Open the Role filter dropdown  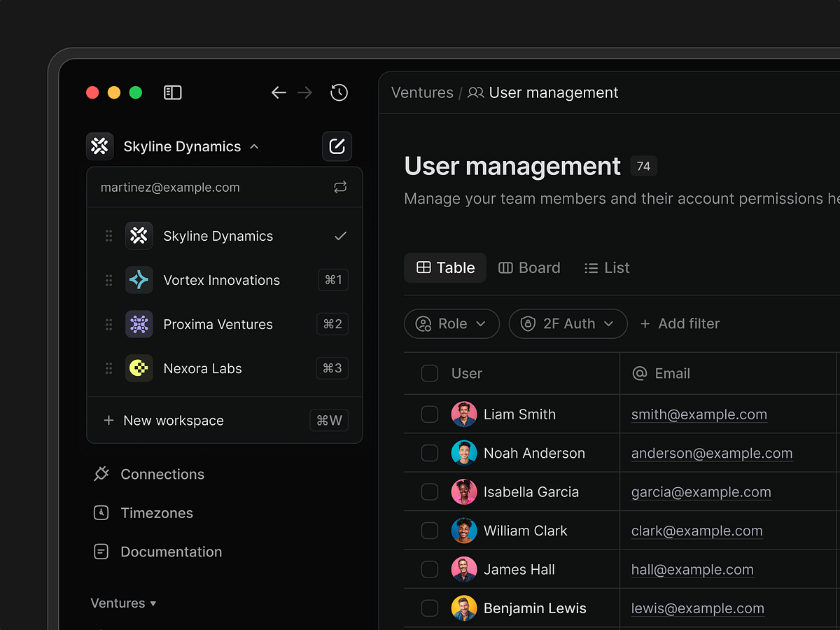click(451, 323)
